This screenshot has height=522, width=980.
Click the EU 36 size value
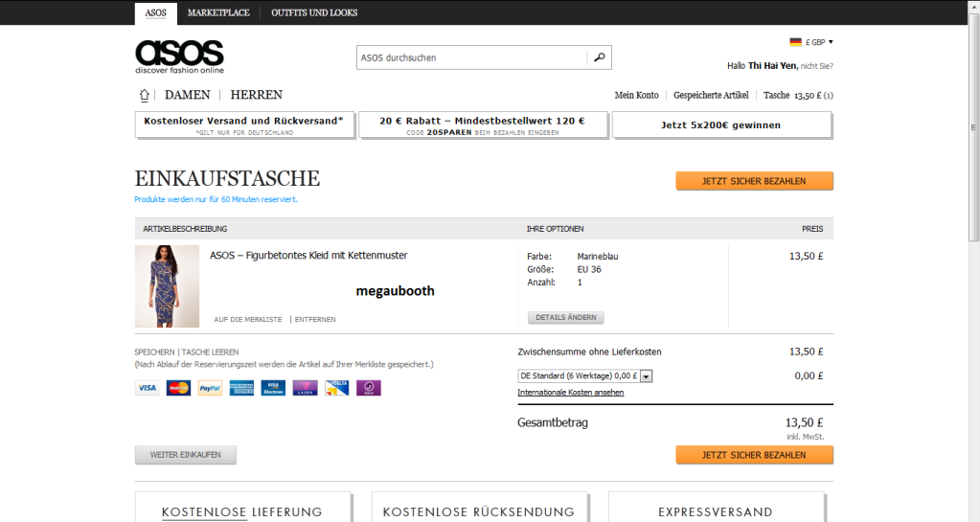589,269
